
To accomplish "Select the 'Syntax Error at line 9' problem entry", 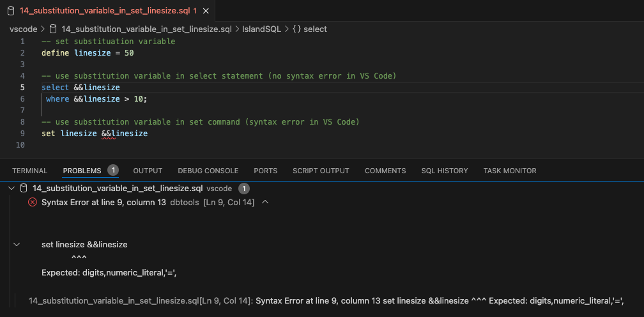I will click(x=103, y=202).
